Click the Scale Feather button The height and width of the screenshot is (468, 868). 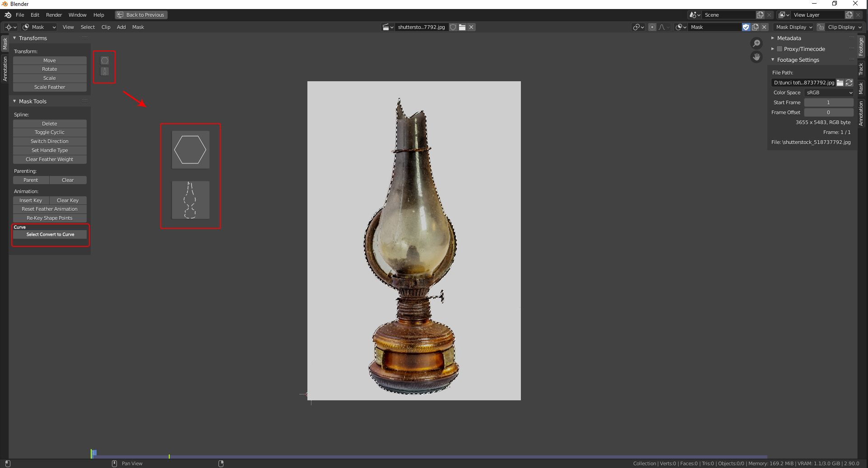(50, 87)
